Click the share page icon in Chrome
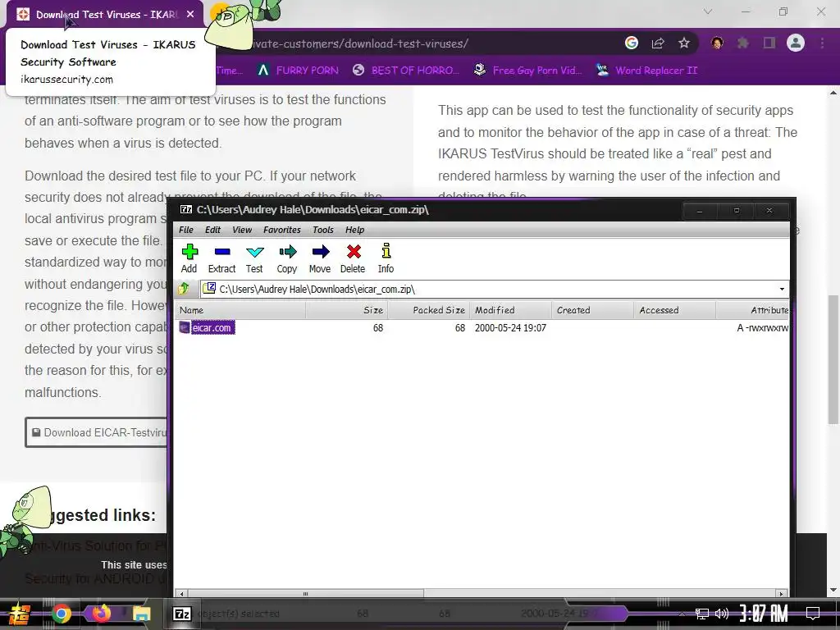 [x=658, y=43]
